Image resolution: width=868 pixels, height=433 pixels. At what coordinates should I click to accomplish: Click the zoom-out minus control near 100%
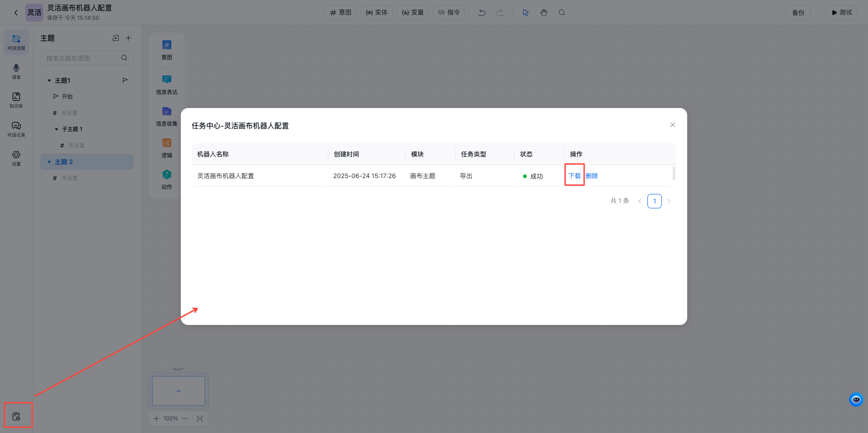pyautogui.click(x=185, y=419)
